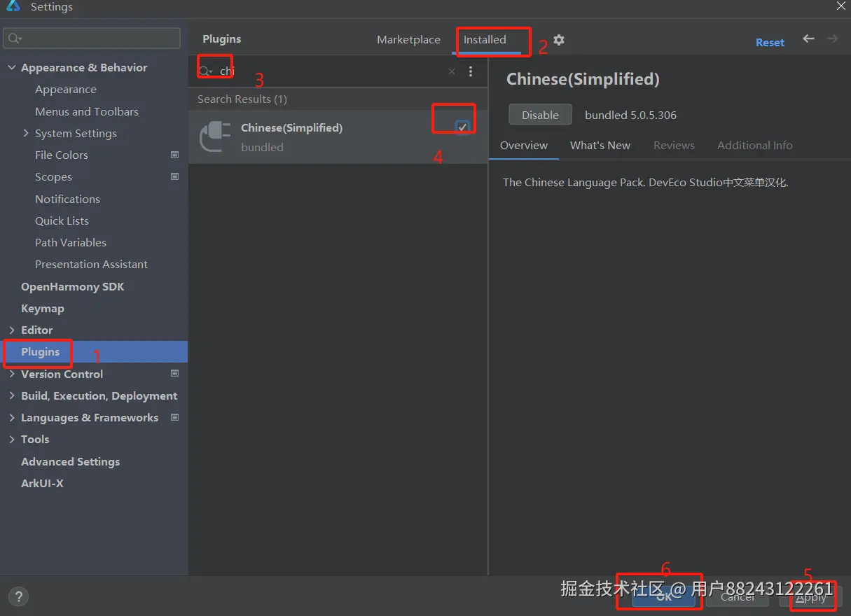Click the help question mark button

click(x=18, y=597)
